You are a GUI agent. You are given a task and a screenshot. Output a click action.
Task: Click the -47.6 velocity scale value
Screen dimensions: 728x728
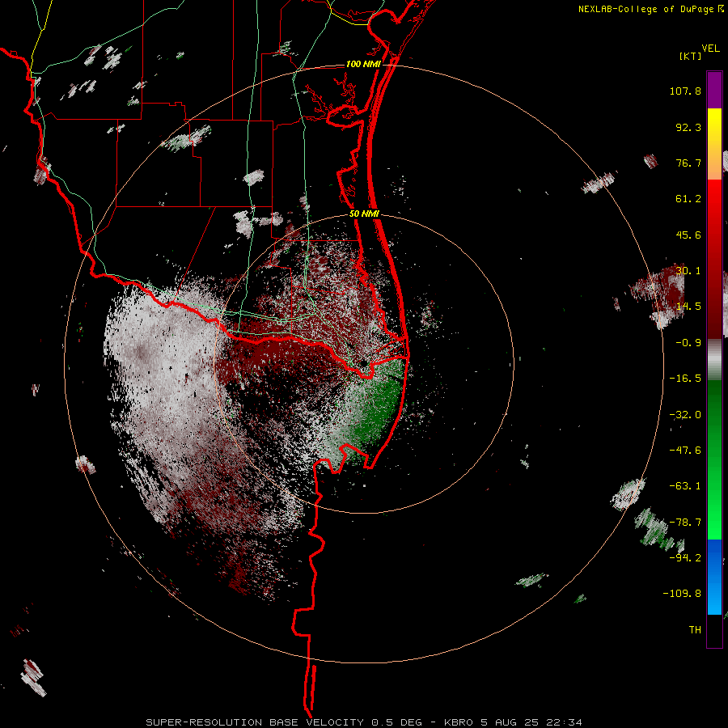click(x=685, y=451)
